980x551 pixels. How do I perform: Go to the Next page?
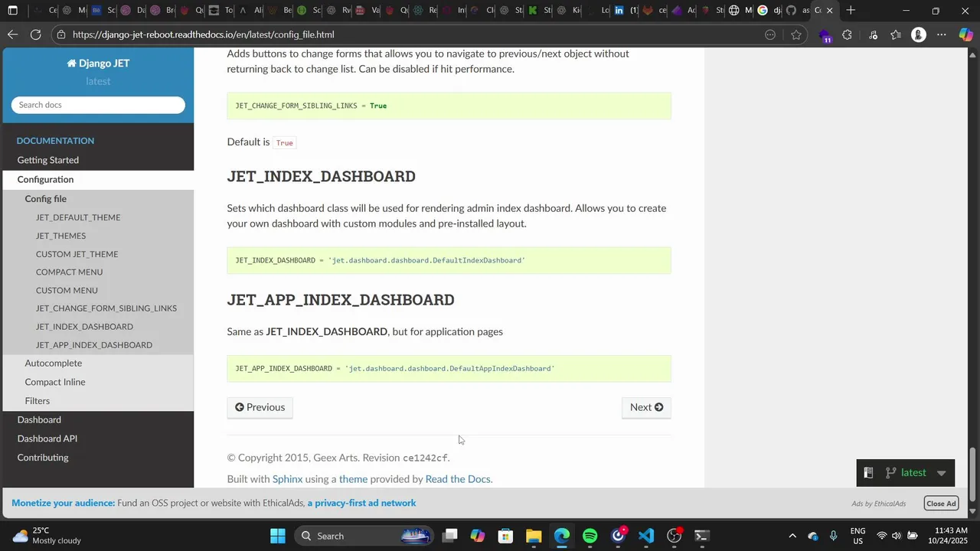[x=646, y=407]
